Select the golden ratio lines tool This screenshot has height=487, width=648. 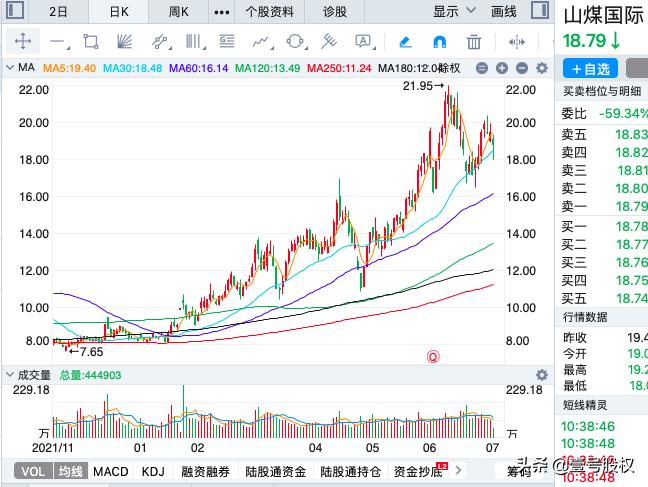pyautogui.click(x=227, y=41)
